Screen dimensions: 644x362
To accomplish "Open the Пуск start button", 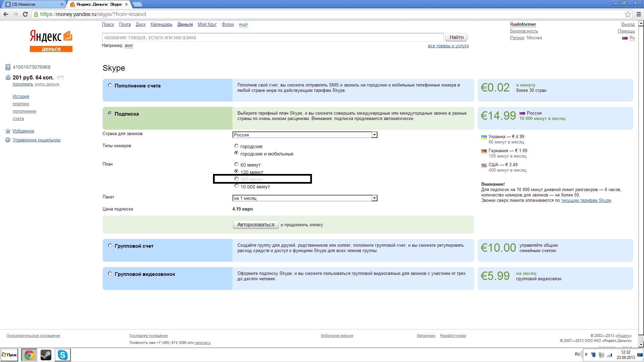I will tap(9, 355).
